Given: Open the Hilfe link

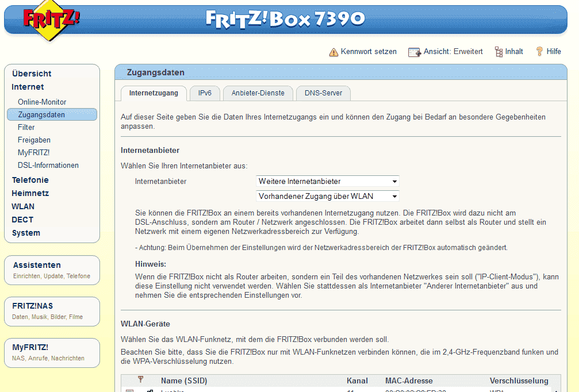Looking at the screenshot, I should (x=554, y=52).
